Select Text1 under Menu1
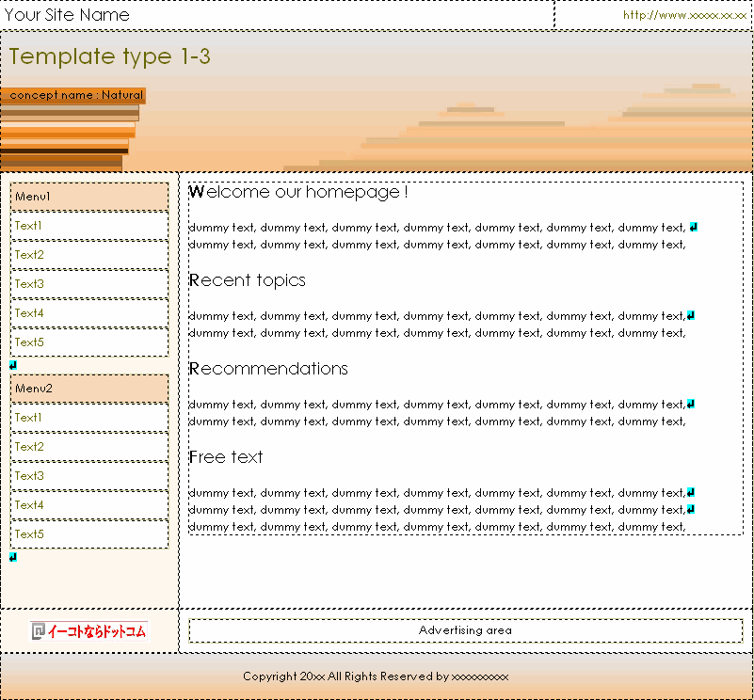This screenshot has width=754, height=700. [28, 226]
